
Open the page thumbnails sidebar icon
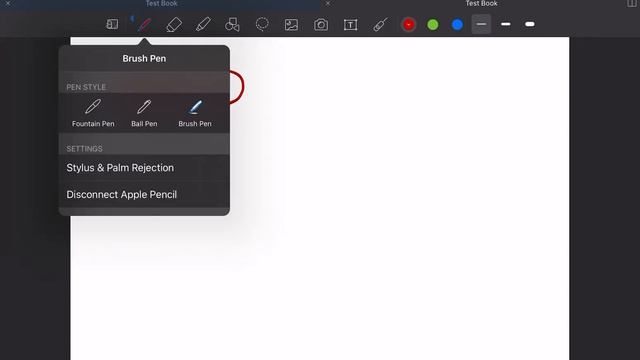coord(112,24)
